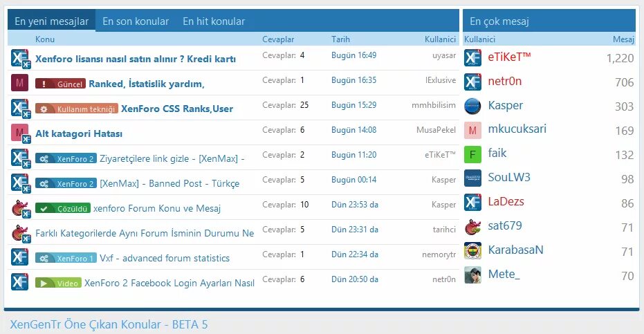Open SouLW3 avatar in top posters
Viewport: 644px width, 334px height.
pyautogui.click(x=472, y=178)
